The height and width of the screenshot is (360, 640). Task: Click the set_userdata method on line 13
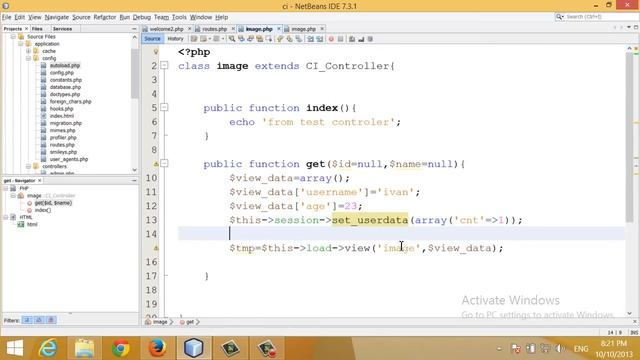(370, 220)
